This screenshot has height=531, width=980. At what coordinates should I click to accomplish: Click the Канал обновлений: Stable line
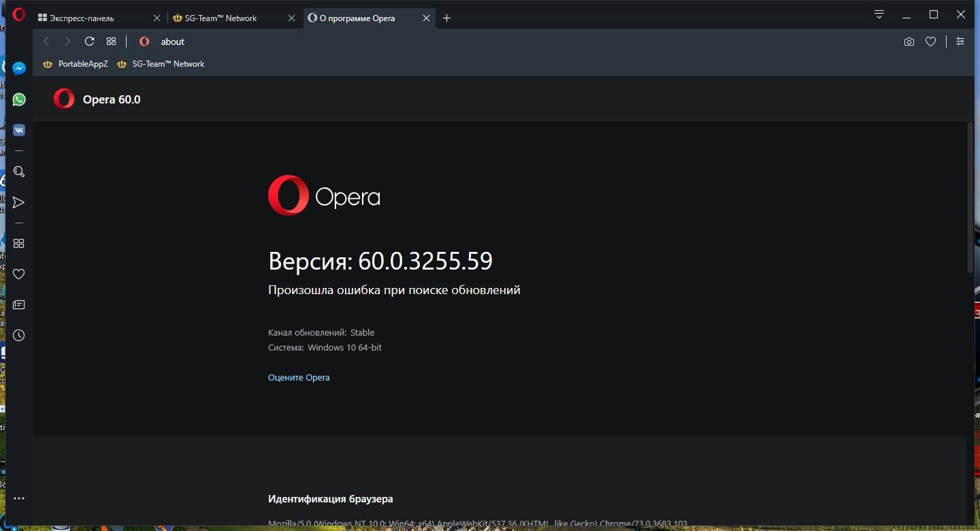[x=321, y=332]
